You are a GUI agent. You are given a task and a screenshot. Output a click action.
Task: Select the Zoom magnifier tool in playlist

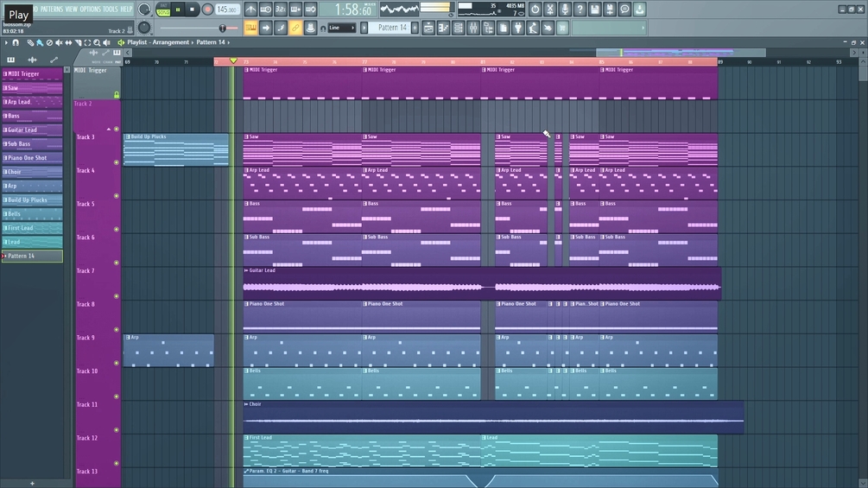click(x=97, y=42)
